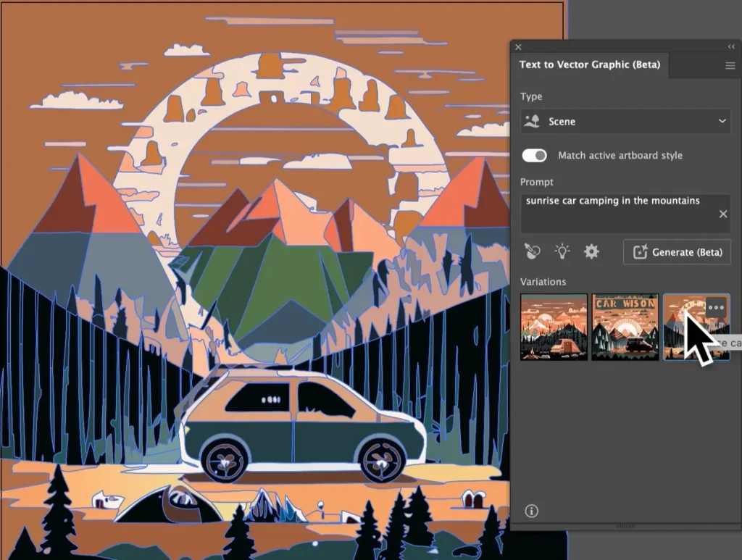Click the Text to Vector Graphic tab

[589, 64]
